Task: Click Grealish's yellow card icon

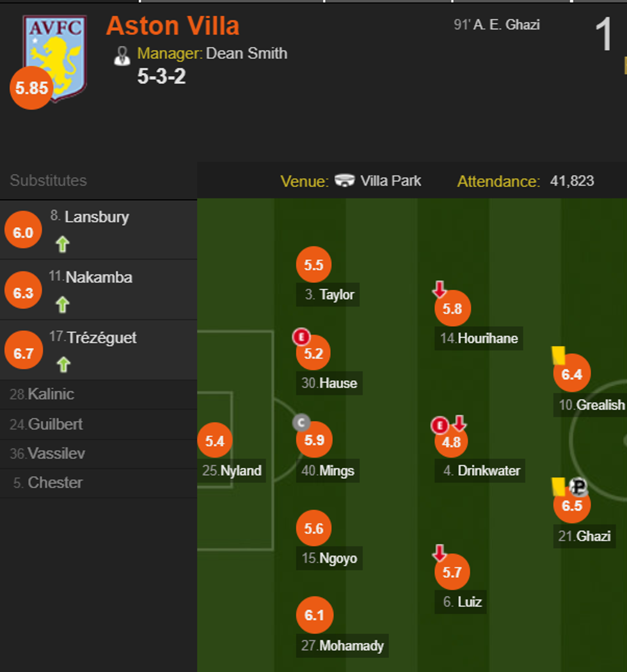Action: tap(558, 356)
